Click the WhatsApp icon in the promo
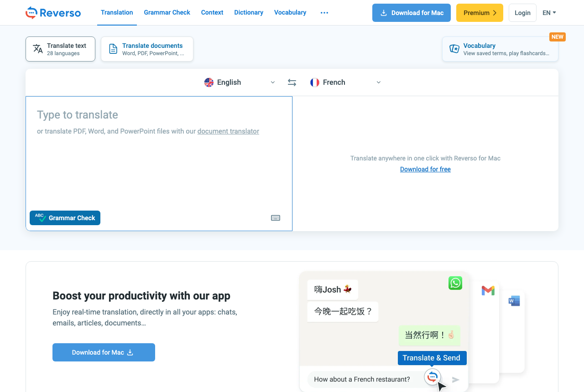This screenshot has height=392, width=584. point(455,283)
